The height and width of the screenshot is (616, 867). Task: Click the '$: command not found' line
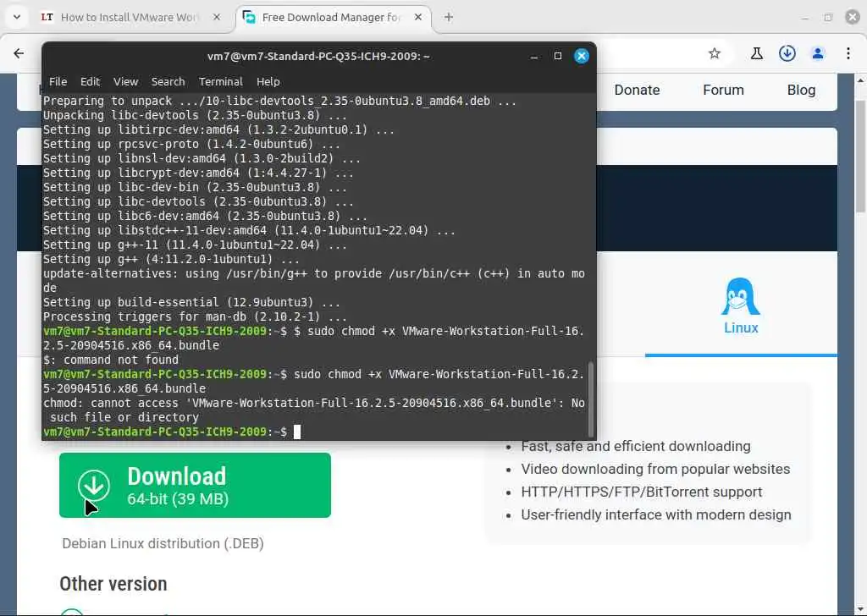(x=111, y=360)
